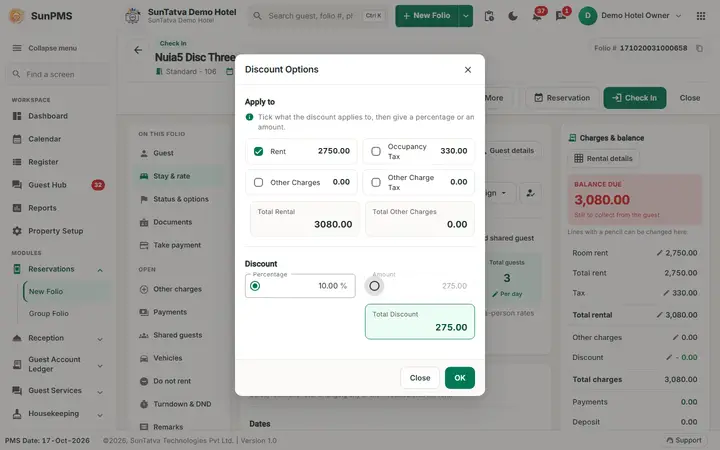Edit Other charges pencil icon

click(675, 337)
